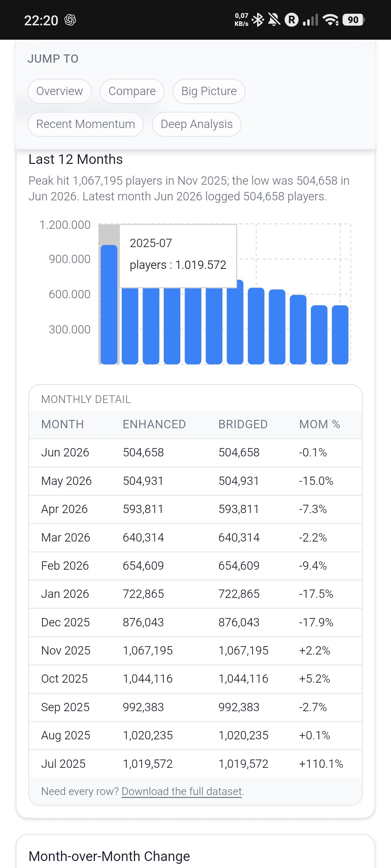Tap the muted notification bell icon

[x=274, y=20]
